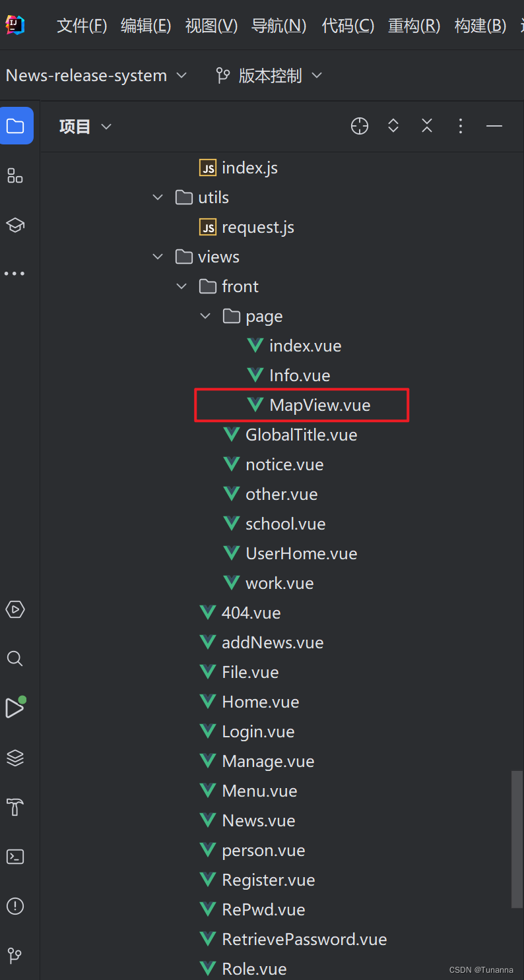The image size is (524, 980).
Task: Select notice.vue file
Action: [x=284, y=464]
